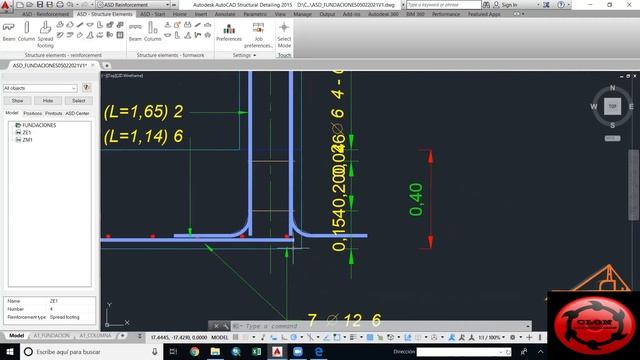640x360 pixels.
Task: Click the Customization icon at status bar end
Action: click(540, 337)
